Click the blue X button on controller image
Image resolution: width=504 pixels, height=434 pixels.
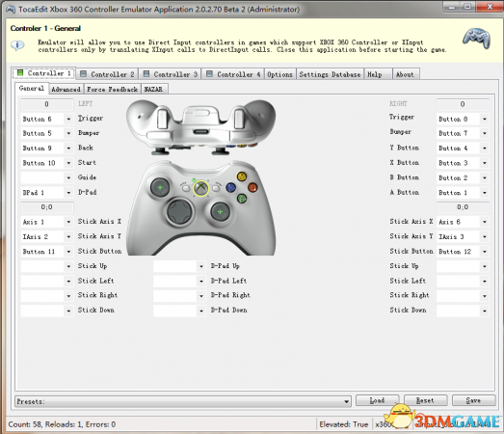tap(230, 187)
